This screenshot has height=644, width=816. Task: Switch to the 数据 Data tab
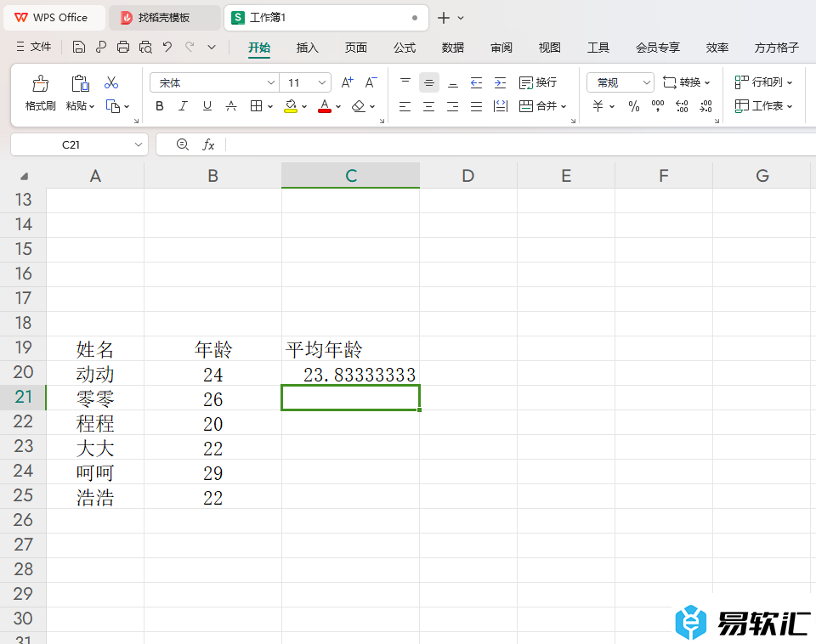[x=453, y=48]
